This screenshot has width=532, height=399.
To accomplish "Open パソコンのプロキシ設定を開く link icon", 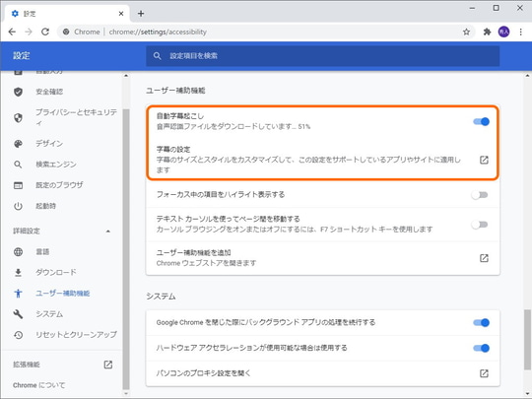I will click(484, 373).
